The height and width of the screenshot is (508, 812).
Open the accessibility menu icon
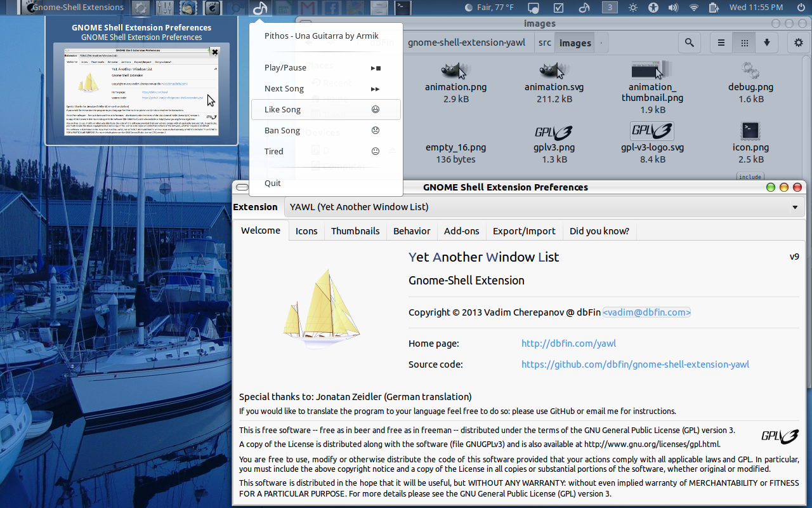pos(654,8)
